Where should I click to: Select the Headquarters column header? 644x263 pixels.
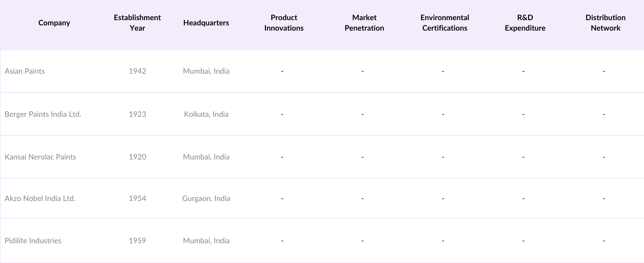pos(206,23)
